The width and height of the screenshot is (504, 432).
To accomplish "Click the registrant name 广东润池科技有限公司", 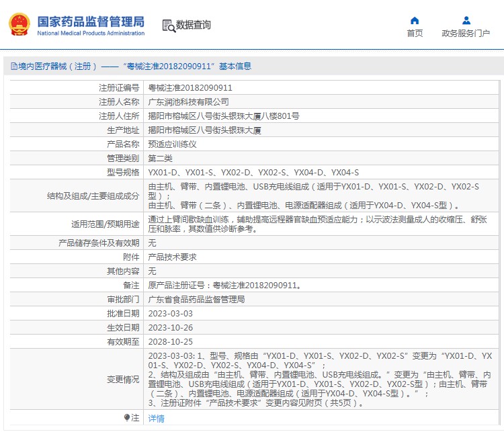I will (x=188, y=102).
